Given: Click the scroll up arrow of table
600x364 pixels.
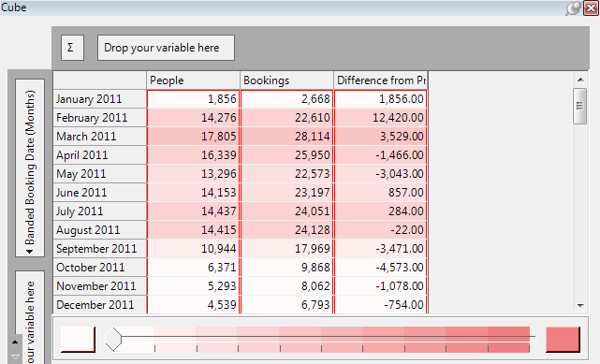Looking at the screenshot, I should [x=580, y=80].
